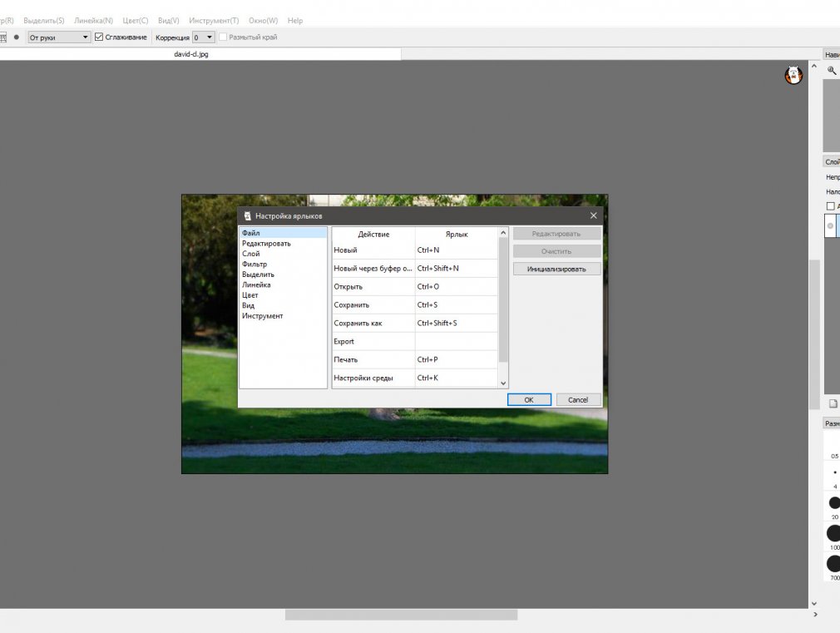
Task: Click the Ярлык column header
Action: (x=457, y=235)
